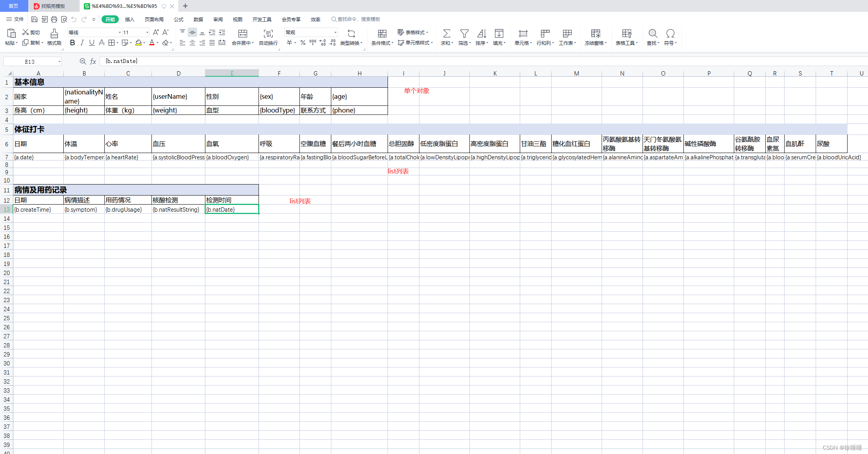
Task: Click column header E
Action: (x=232, y=73)
